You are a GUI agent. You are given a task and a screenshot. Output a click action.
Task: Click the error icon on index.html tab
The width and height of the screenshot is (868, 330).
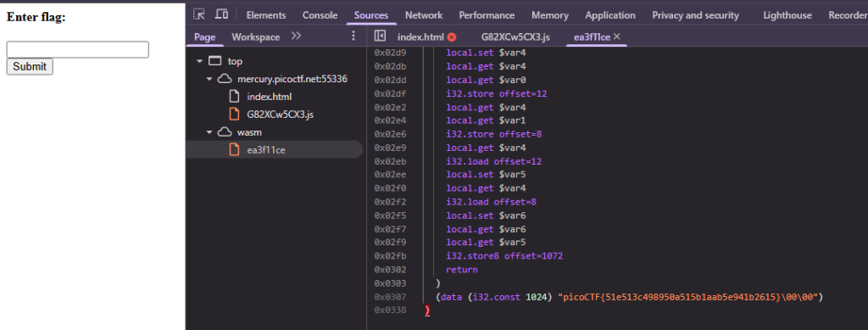pos(452,37)
